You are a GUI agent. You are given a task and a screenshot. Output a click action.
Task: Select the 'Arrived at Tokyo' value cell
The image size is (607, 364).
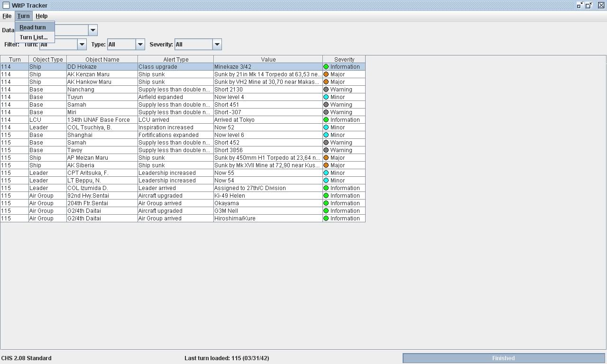click(x=268, y=120)
